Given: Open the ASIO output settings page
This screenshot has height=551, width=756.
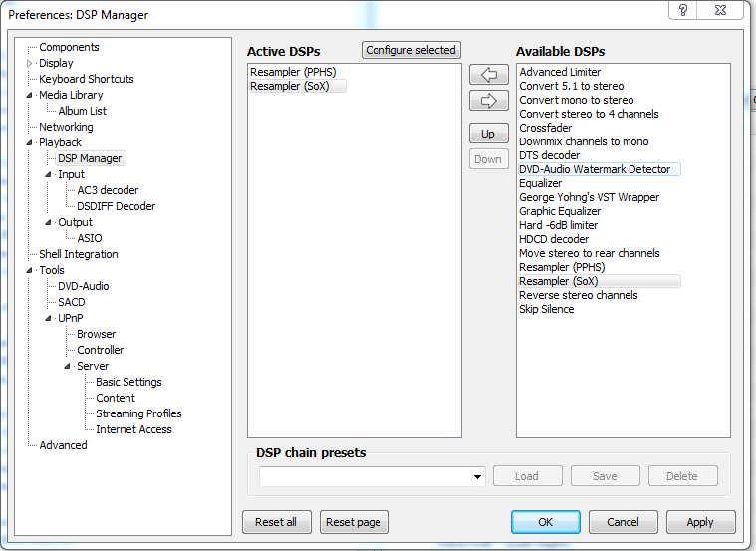Looking at the screenshot, I should (x=90, y=238).
